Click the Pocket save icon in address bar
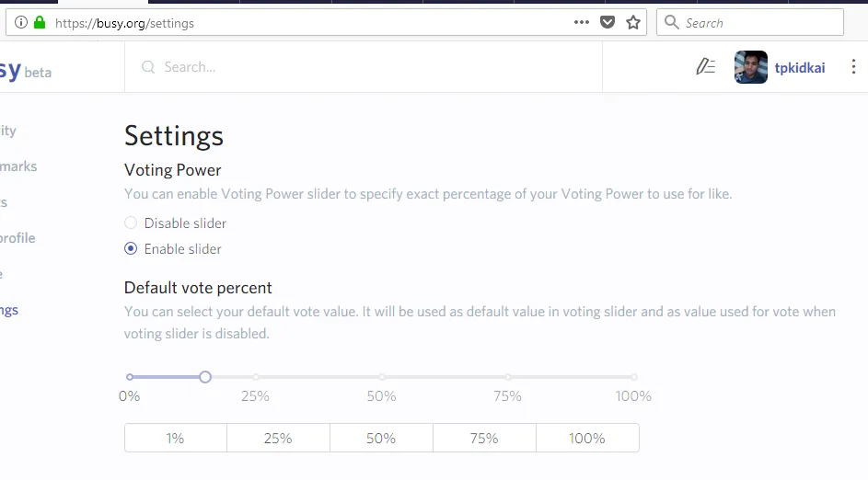Image resolution: width=868 pixels, height=480 pixels. 608,23
